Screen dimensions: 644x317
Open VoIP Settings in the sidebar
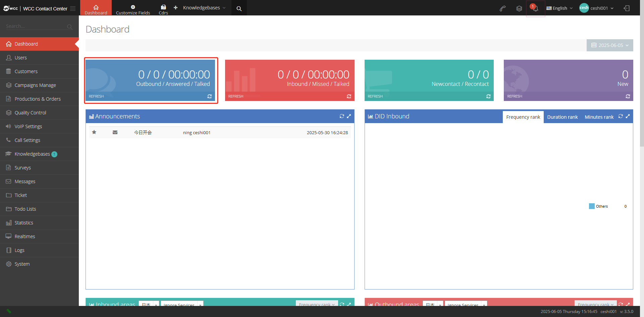39,126
